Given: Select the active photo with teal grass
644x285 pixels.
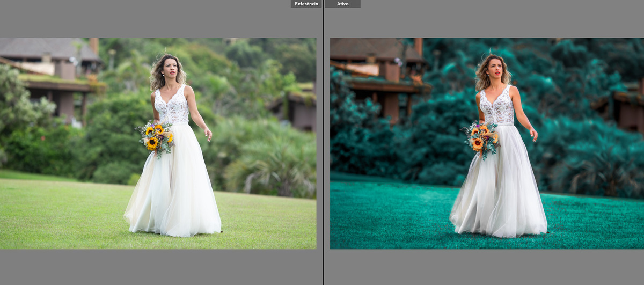Looking at the screenshot, I should coord(486,143).
